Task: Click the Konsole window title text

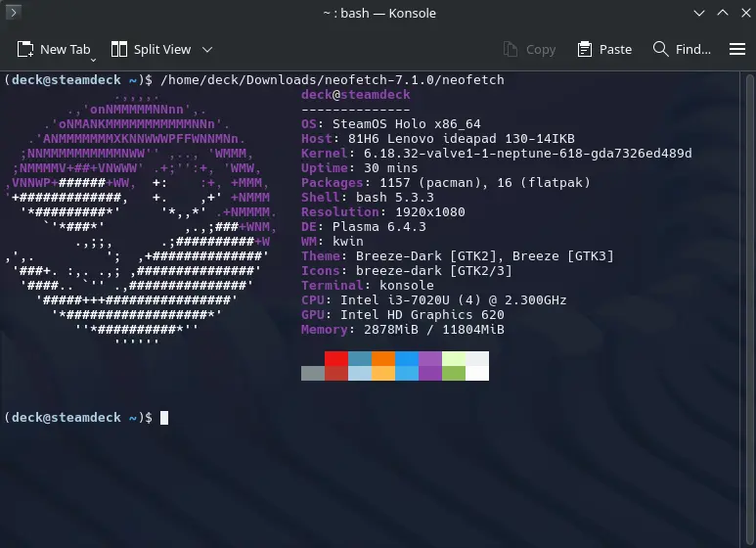Action: 379,13
